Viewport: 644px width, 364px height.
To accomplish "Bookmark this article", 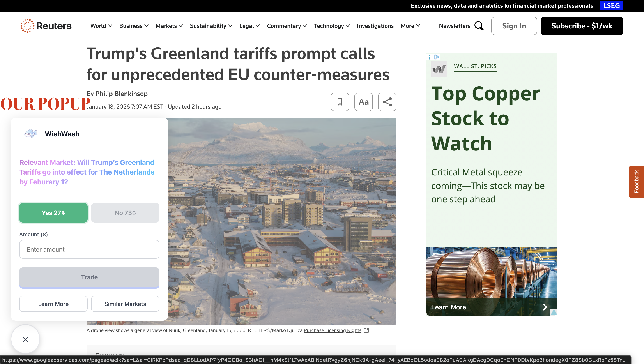I will tap(340, 102).
